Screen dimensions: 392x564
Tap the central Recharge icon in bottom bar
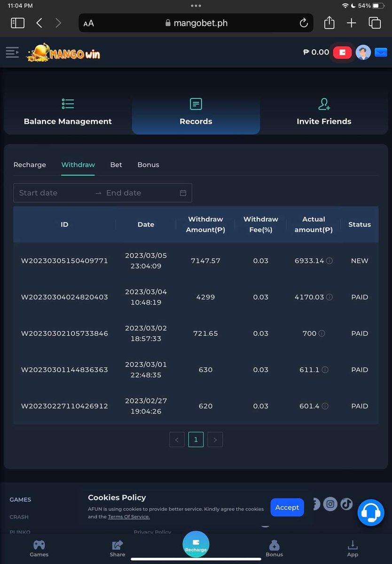(196, 543)
